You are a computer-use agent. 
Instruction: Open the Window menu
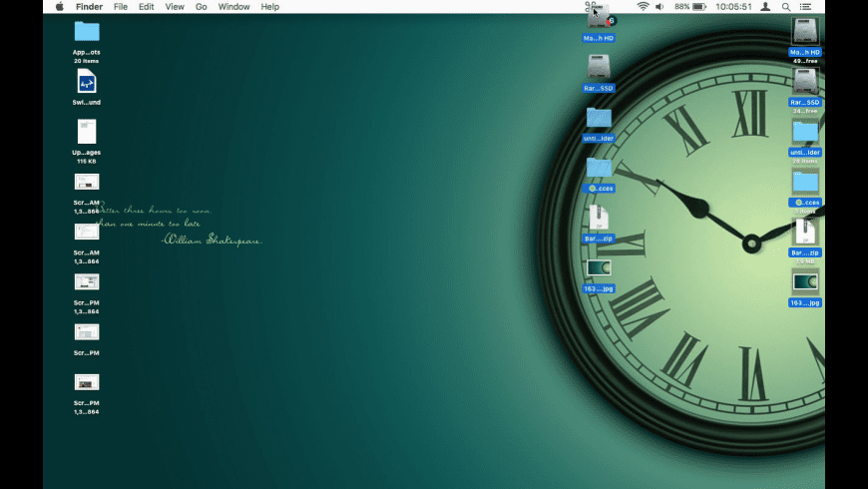(234, 7)
